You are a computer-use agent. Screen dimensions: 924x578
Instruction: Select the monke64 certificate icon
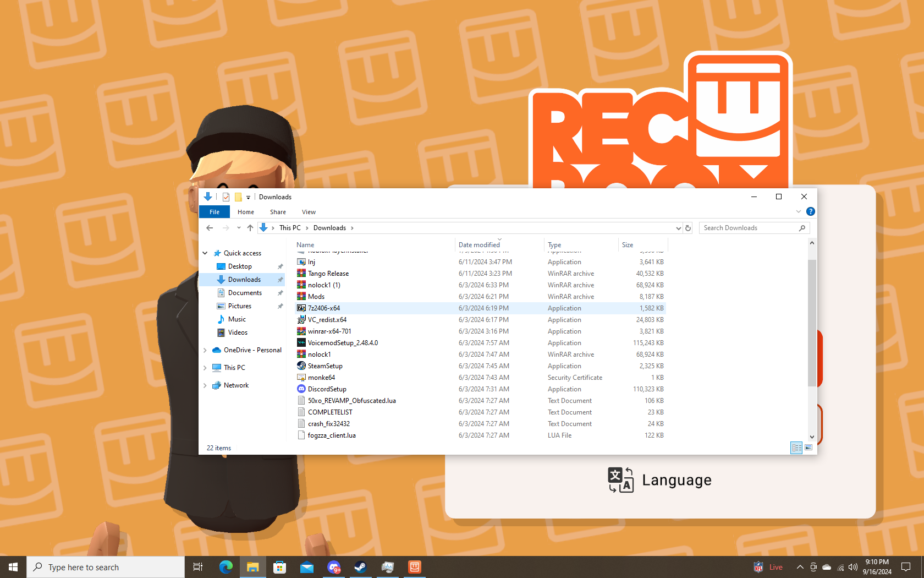301,378
